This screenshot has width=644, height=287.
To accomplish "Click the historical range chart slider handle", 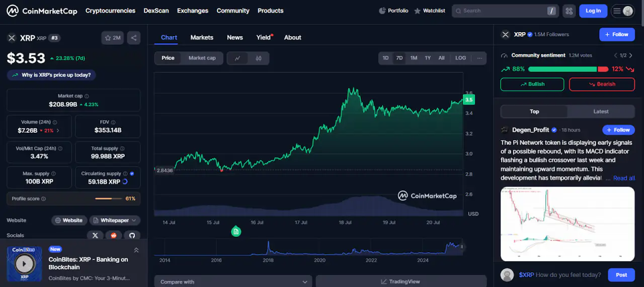I will click(x=462, y=247).
